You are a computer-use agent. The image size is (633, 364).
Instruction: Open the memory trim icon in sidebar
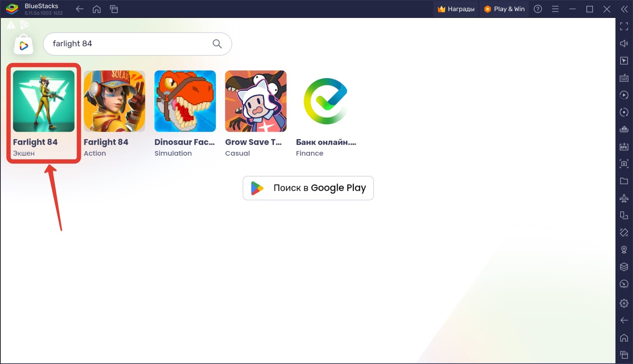pos(624,129)
